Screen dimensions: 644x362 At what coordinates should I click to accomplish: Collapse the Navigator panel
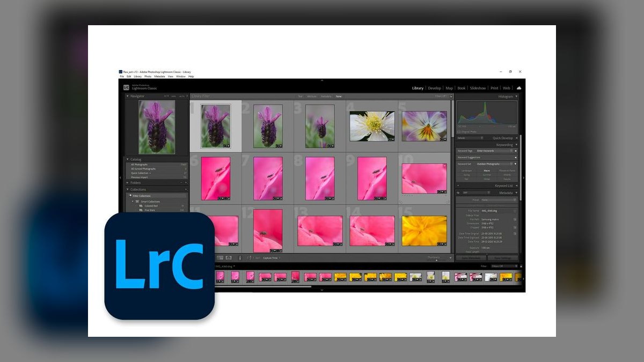pos(128,96)
